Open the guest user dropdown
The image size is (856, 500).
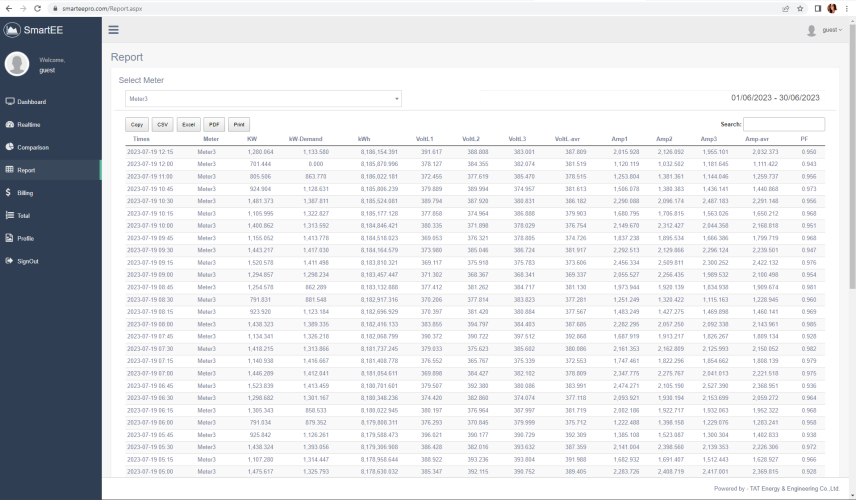pyautogui.click(x=825, y=30)
